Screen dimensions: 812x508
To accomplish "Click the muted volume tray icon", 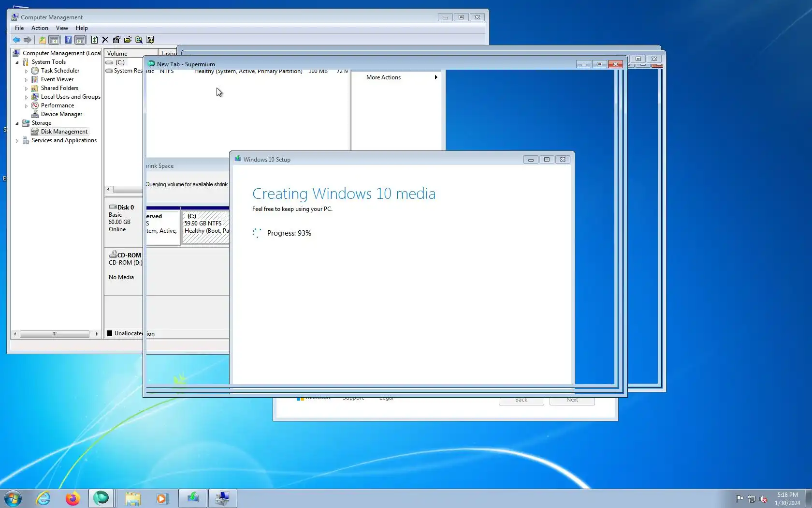I will coord(764,499).
